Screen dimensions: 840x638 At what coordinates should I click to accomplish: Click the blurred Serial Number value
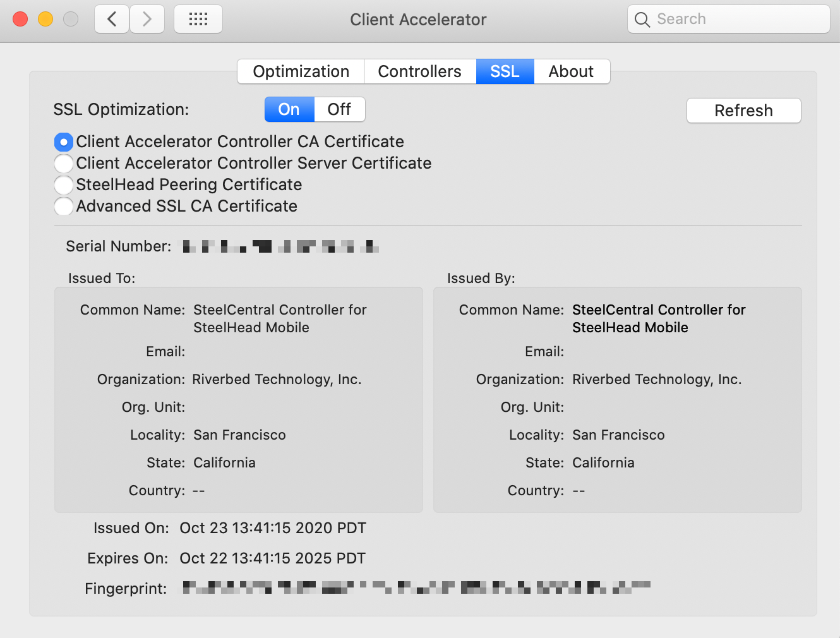[x=281, y=246]
